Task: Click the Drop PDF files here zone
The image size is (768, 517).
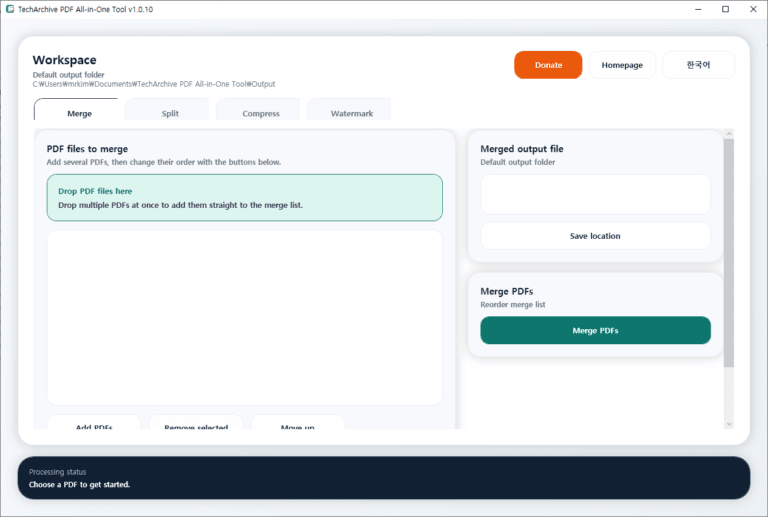Action: coord(244,198)
